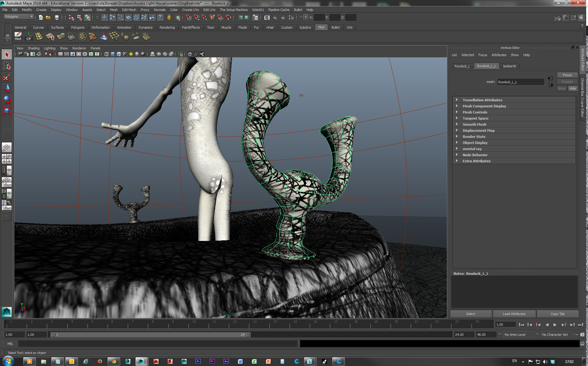This screenshot has height=366, width=588.
Task: Click the Lasso select tool
Action: (x=7, y=66)
